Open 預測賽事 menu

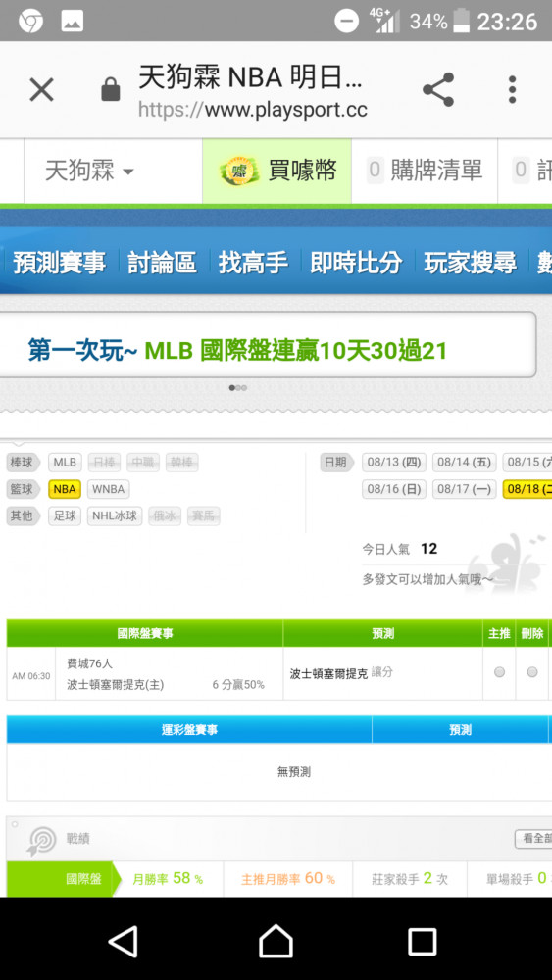point(60,263)
